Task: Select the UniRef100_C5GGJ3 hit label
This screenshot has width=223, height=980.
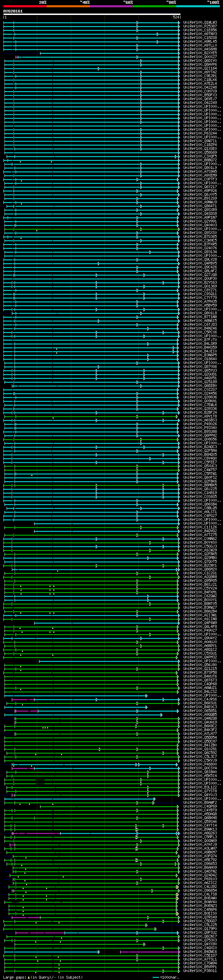Action: pyautogui.click(x=200, y=546)
